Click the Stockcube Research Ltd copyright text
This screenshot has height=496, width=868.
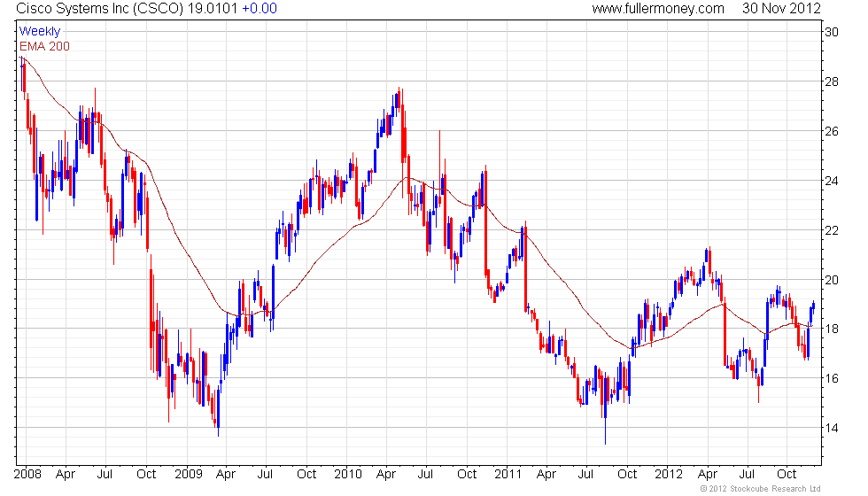[761, 489]
